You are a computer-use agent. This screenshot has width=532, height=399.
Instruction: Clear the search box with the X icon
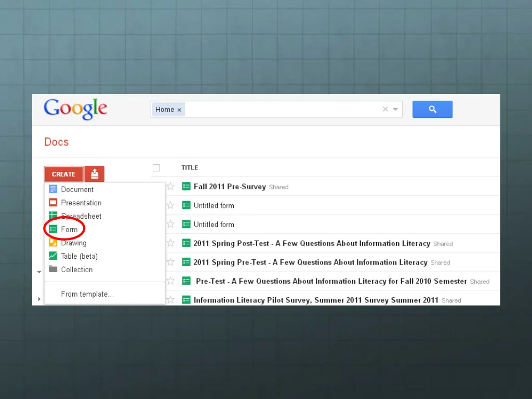coord(385,109)
